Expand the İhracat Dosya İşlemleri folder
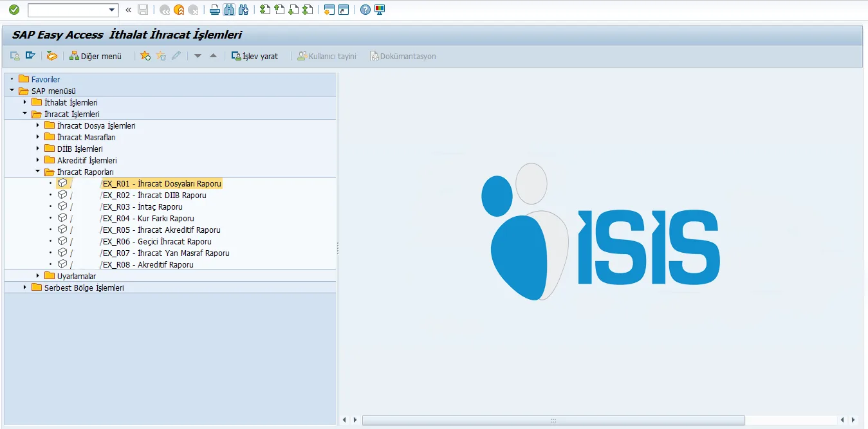 click(x=37, y=125)
